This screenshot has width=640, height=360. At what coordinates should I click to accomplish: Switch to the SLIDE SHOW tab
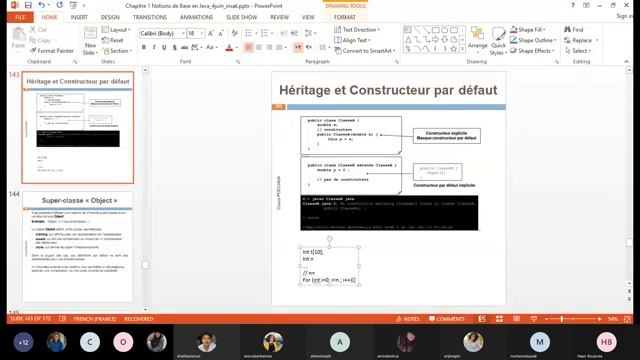[242, 17]
